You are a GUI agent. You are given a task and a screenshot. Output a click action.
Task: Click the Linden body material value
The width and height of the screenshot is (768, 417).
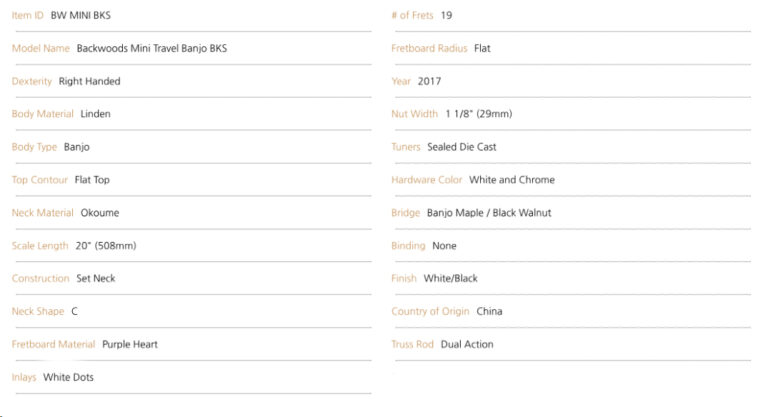click(96, 114)
